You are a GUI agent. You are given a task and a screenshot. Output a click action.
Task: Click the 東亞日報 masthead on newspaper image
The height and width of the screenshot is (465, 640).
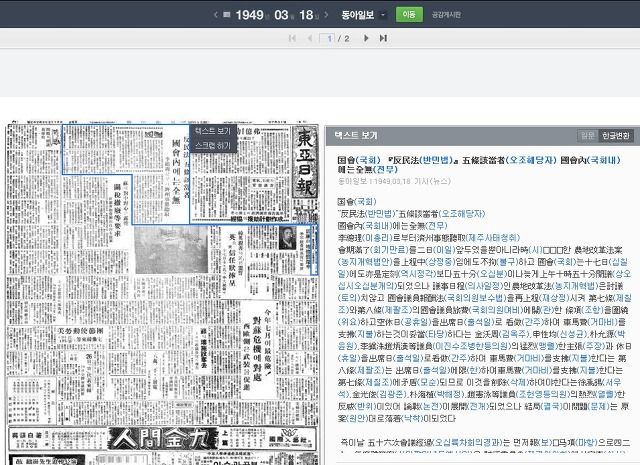(304, 162)
